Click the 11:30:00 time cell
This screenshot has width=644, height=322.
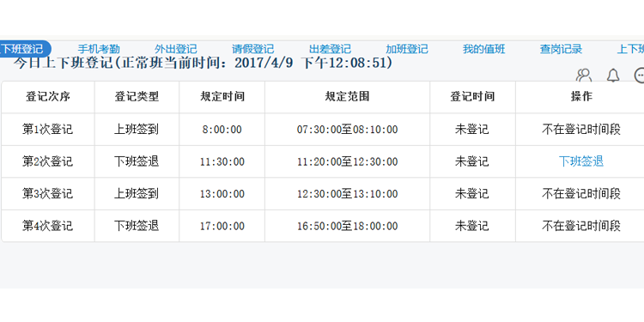click(222, 161)
